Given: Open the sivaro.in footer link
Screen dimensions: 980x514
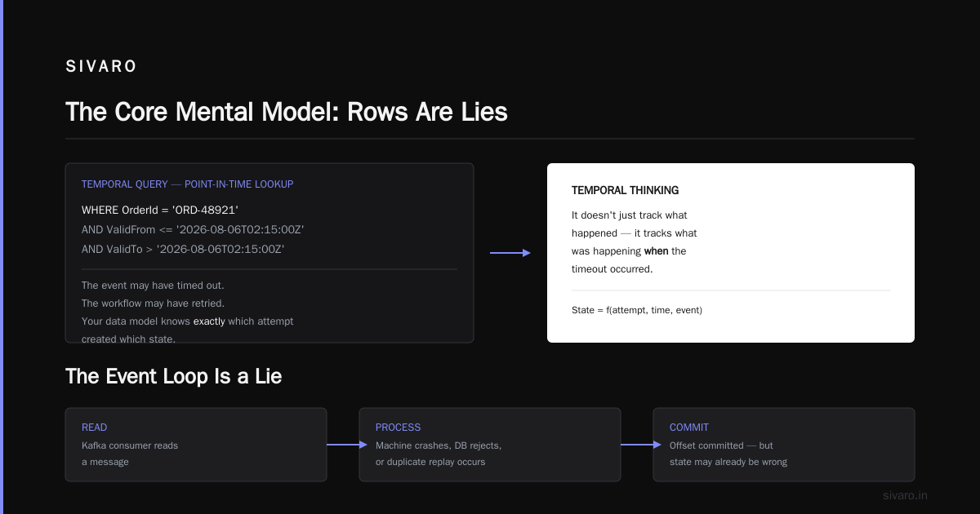Looking at the screenshot, I should click(905, 495).
